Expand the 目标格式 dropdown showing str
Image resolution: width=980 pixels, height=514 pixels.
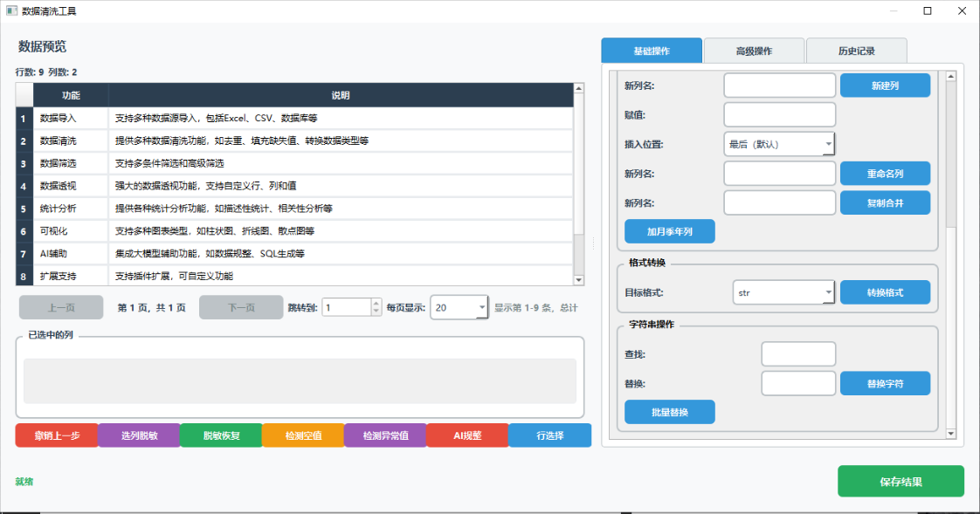[783, 292]
